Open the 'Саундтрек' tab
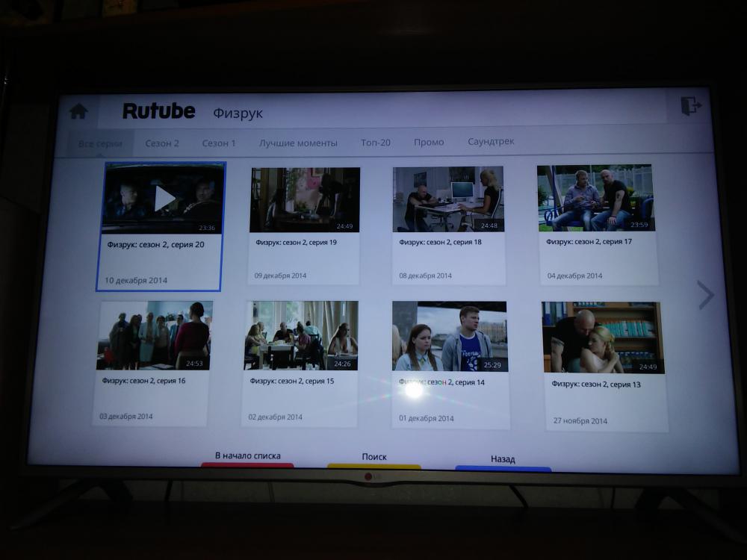This screenshot has height=560, width=747. coord(491,141)
